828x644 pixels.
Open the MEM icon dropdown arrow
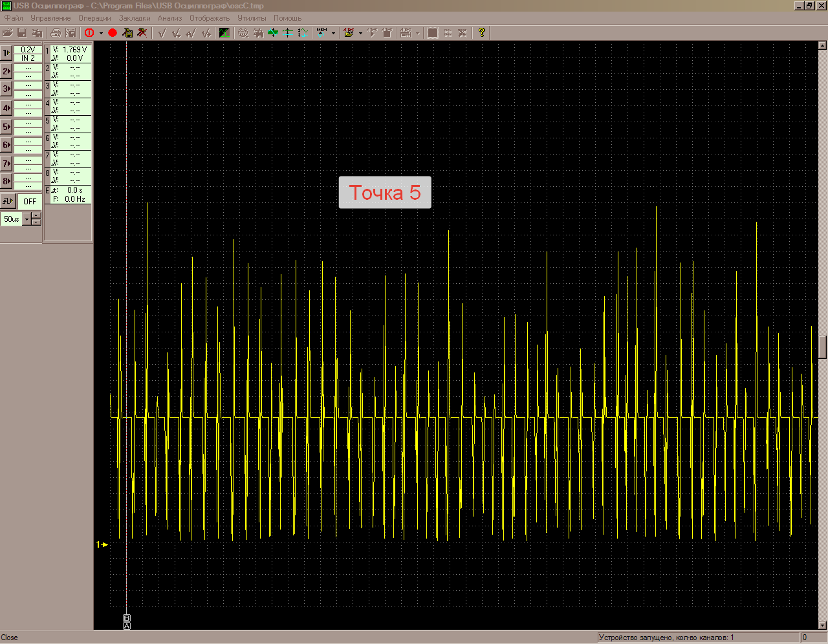click(333, 32)
